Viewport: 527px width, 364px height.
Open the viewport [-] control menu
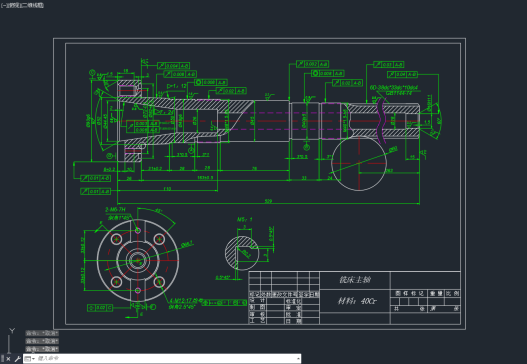[4, 5]
